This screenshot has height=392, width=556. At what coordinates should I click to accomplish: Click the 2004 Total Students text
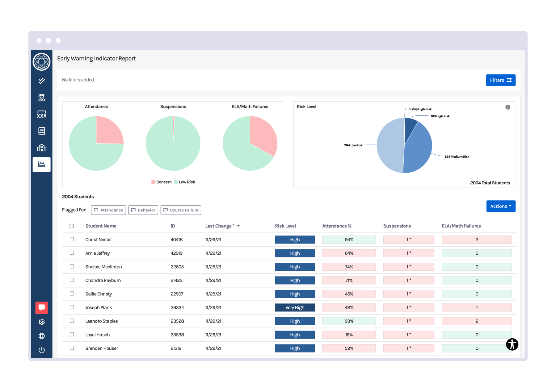click(490, 183)
